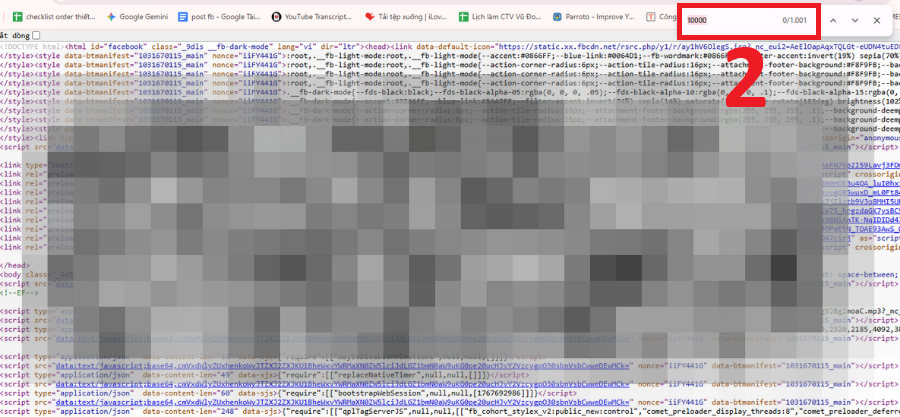
Task: Open the 'post fb - Google Tài...' Docs bookmark
Action: point(220,17)
